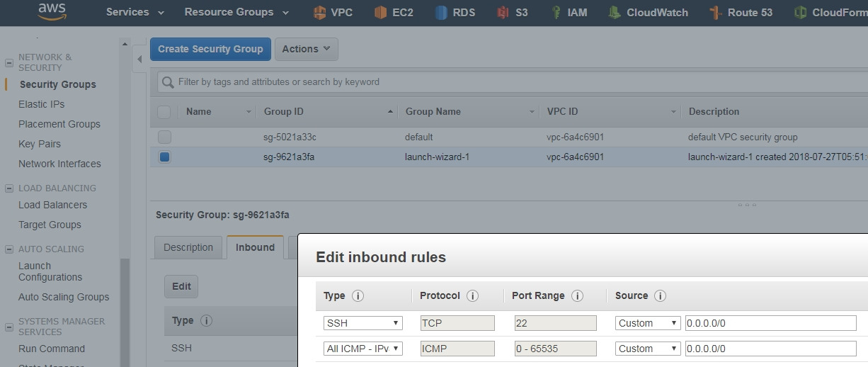Tick the select-all checkbox in table header
Viewport: 868px width, 367px height.
pyautogui.click(x=164, y=112)
